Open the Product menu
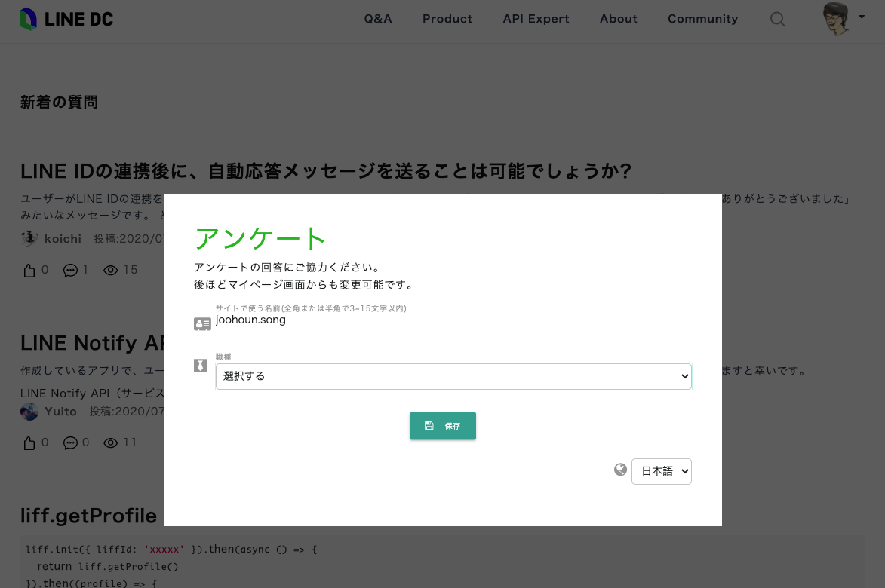The image size is (885, 588). (x=447, y=19)
